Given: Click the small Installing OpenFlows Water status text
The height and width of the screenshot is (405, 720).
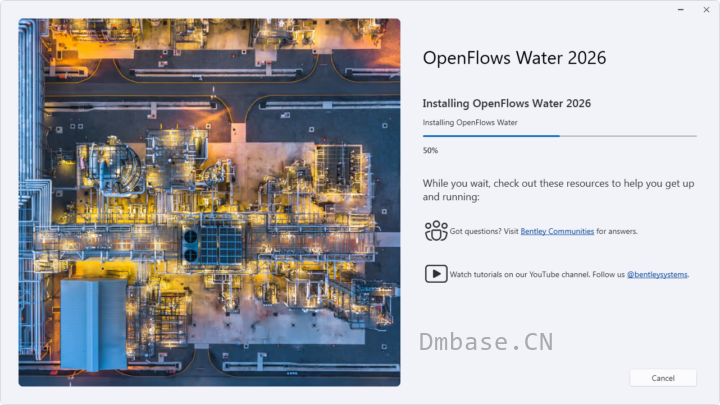Looking at the screenshot, I should [x=470, y=123].
